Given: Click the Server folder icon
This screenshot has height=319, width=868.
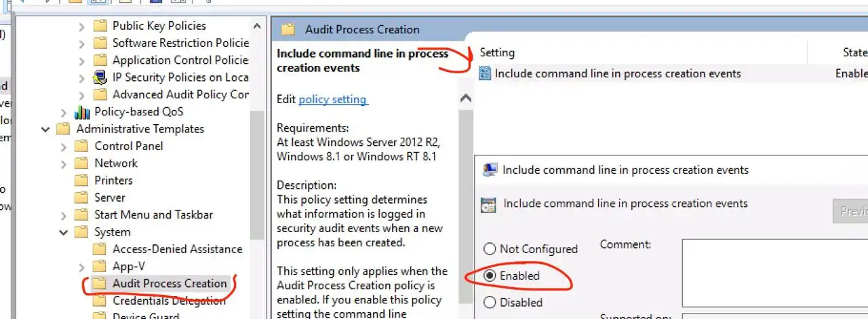Looking at the screenshot, I should point(82,198).
